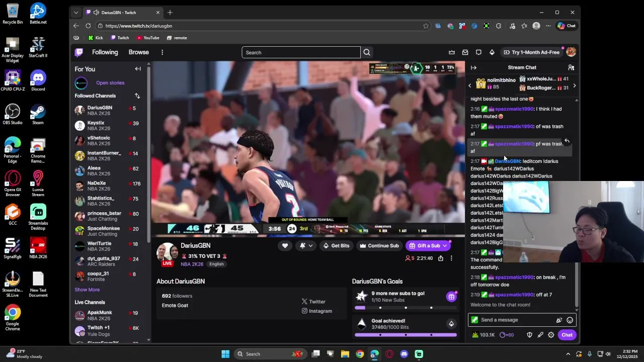
Task: Open the chat celebration party icon
Action: (x=559, y=320)
